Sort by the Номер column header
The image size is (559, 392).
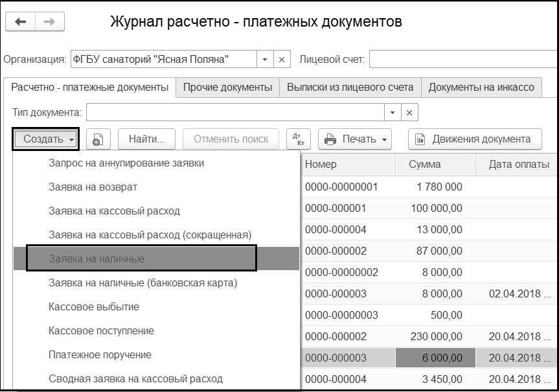coord(348,165)
